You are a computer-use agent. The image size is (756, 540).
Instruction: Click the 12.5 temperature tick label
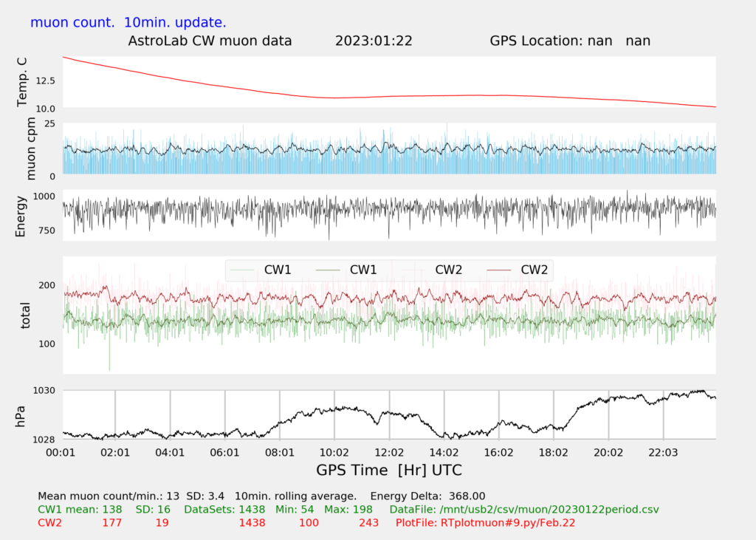[x=45, y=81]
